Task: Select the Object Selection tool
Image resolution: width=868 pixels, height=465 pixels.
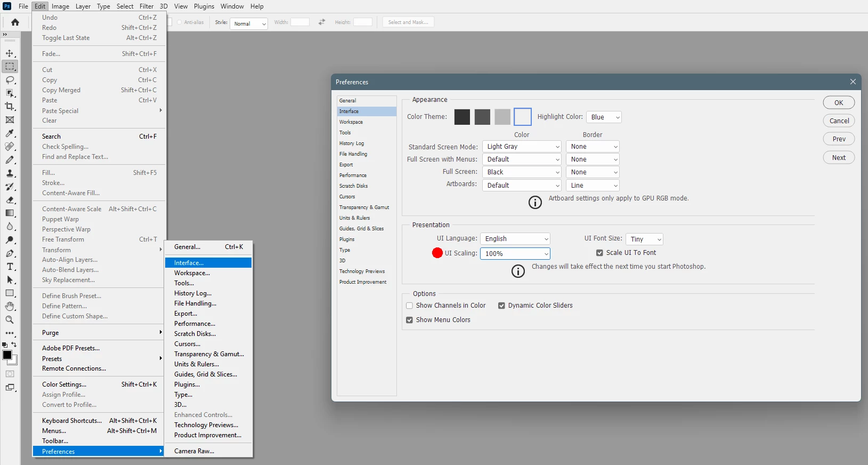Action: click(x=10, y=93)
